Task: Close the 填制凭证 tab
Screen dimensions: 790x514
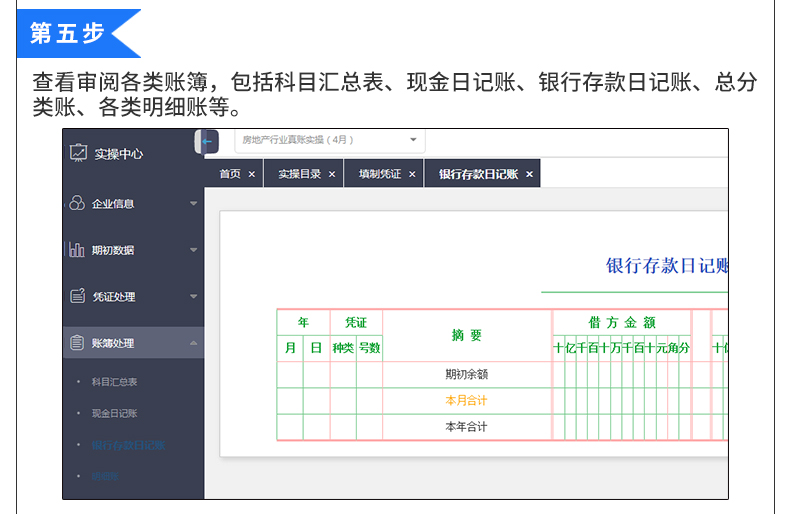Action: coord(412,174)
